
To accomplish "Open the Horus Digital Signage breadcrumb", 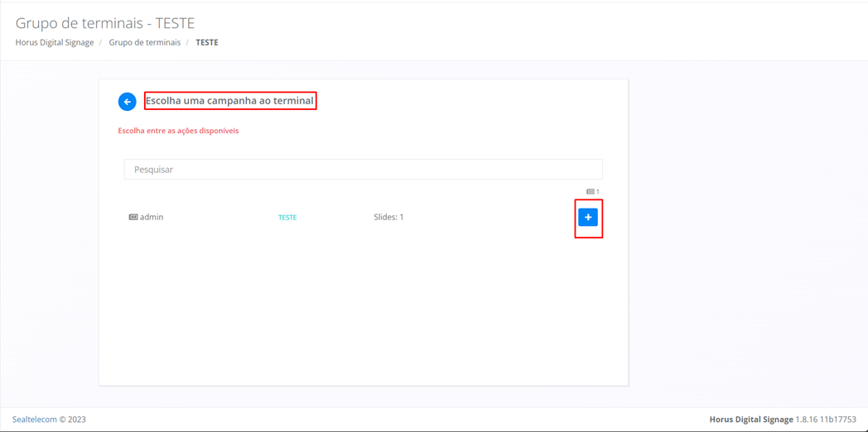I will point(55,42).
